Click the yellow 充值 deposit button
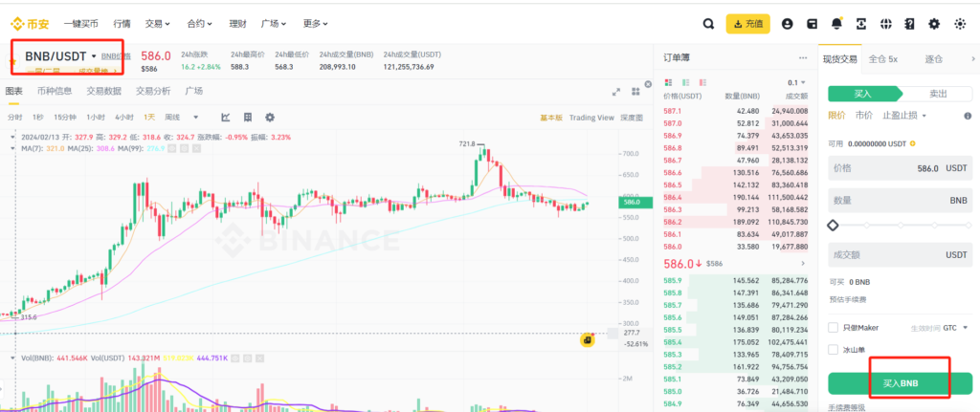 [x=747, y=24]
